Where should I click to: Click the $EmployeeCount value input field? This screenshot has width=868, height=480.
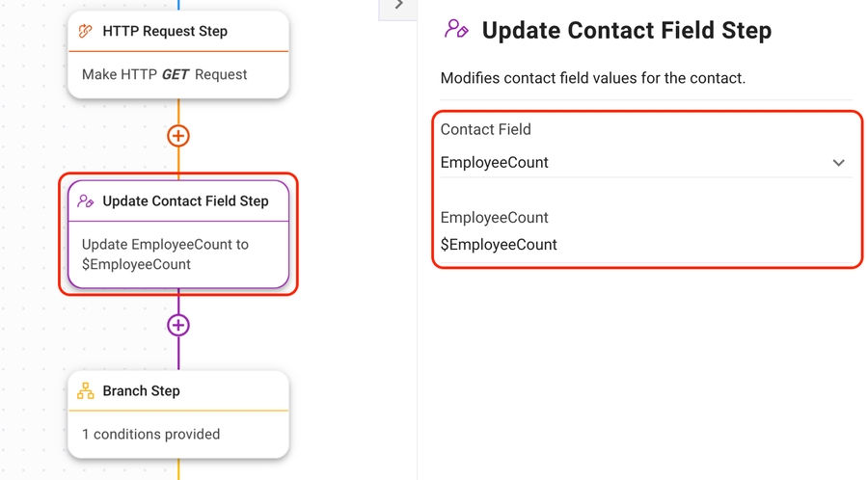click(637, 245)
